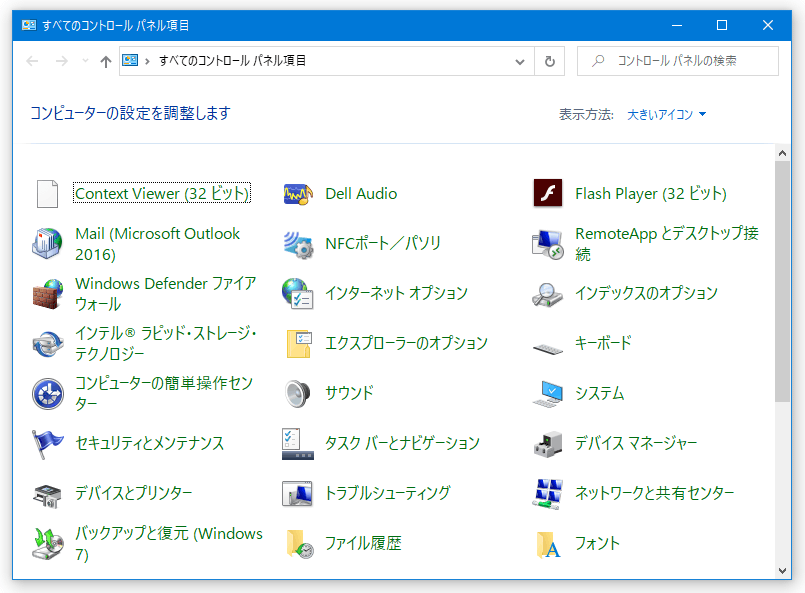
Task: Expand the breadcrumb chevron before すべてのコントロール パネル項目
Action: point(147,62)
